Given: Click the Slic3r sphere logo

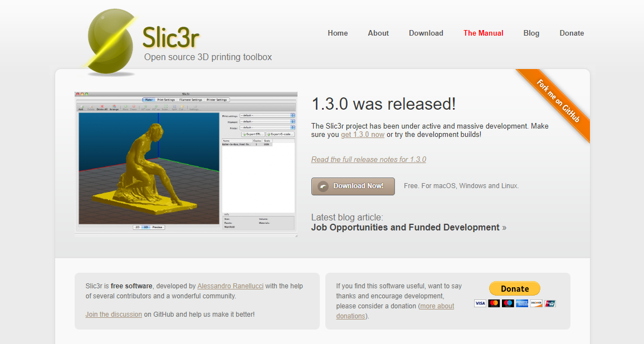Looking at the screenshot, I should pos(111,40).
